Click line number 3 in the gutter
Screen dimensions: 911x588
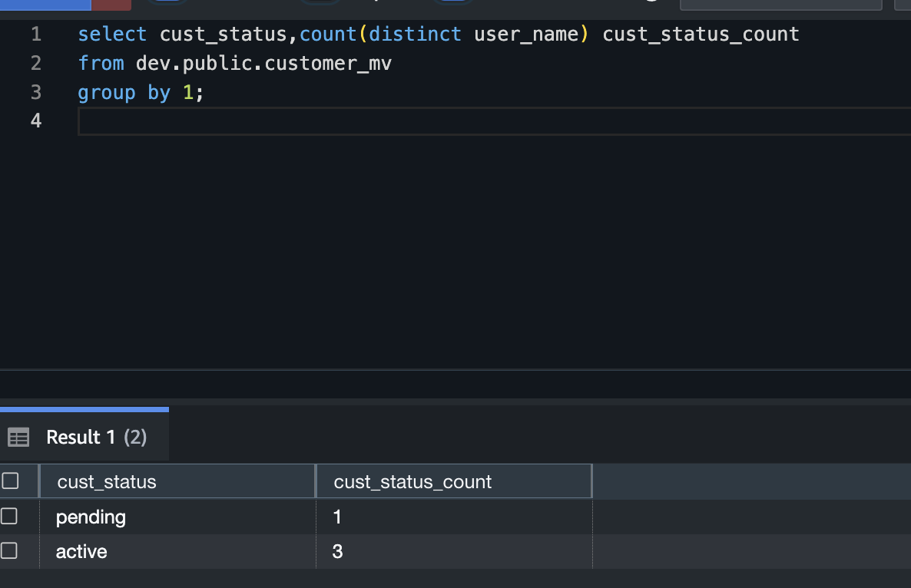[36, 91]
